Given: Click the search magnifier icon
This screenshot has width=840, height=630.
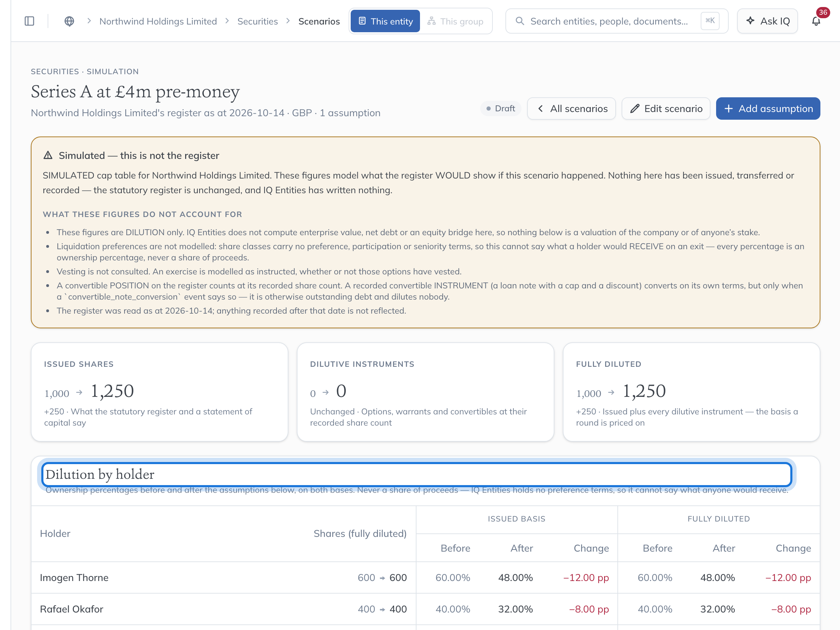Looking at the screenshot, I should coord(519,21).
